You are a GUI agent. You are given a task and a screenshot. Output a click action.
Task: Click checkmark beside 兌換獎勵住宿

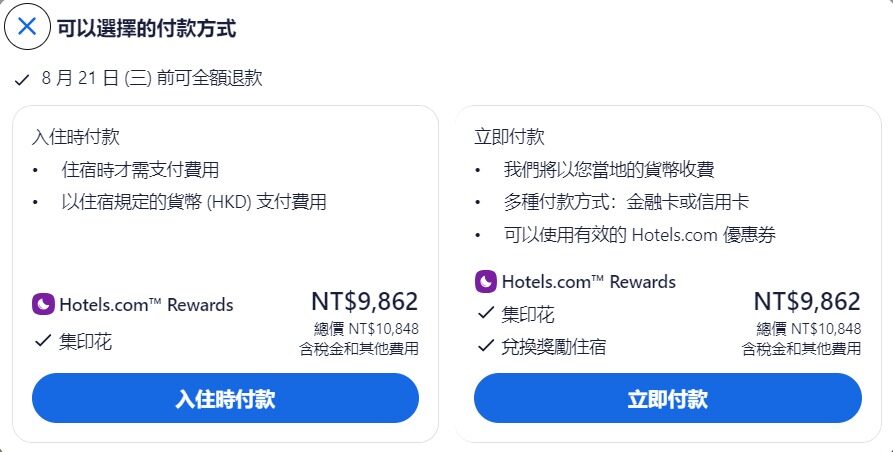(486, 346)
